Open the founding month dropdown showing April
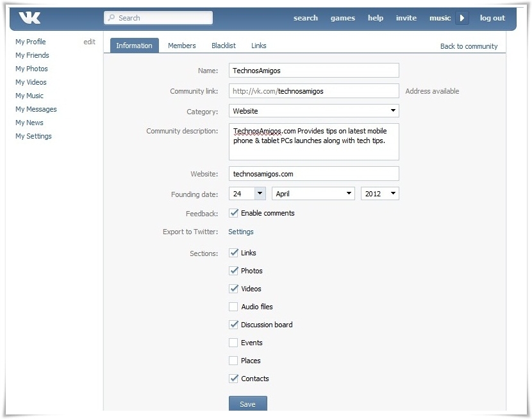 tap(313, 194)
